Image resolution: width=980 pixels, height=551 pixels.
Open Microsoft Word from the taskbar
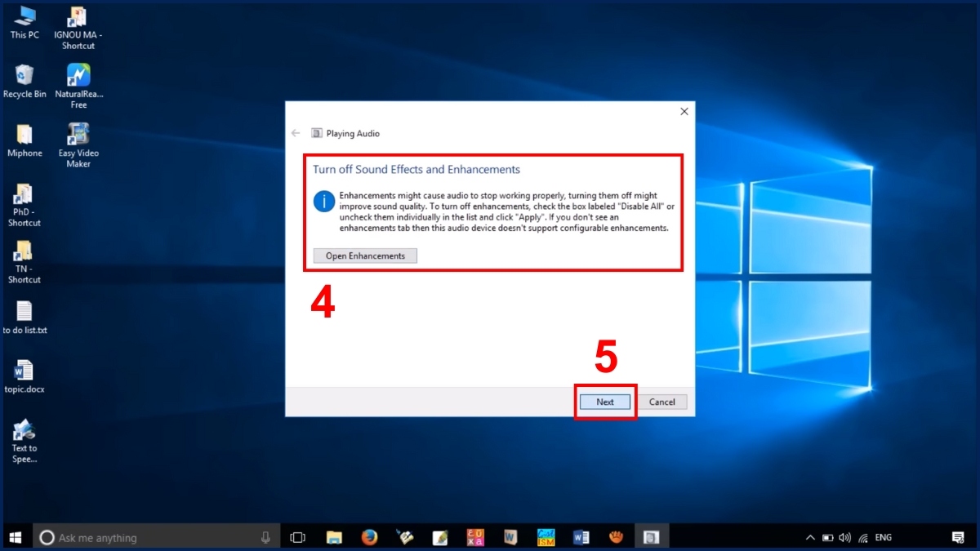pos(581,536)
